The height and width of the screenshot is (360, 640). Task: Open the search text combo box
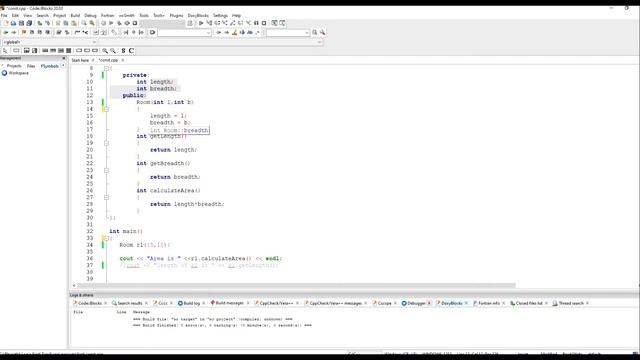[x=184, y=33]
